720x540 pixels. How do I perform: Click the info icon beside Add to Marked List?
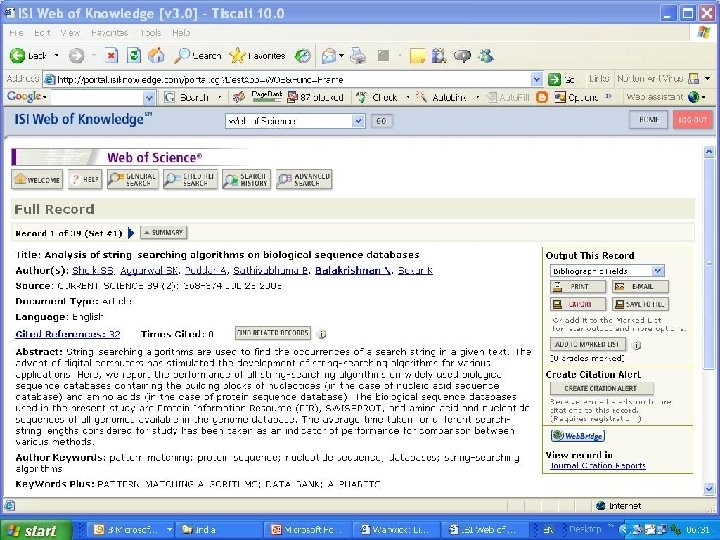[636, 344]
